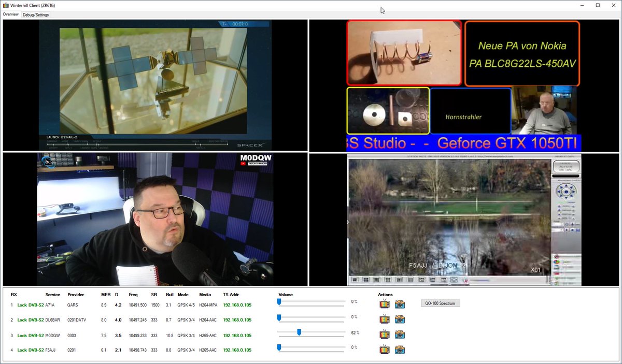Click the TS Addr column header
This screenshot has width=622, height=364.
[231, 295]
